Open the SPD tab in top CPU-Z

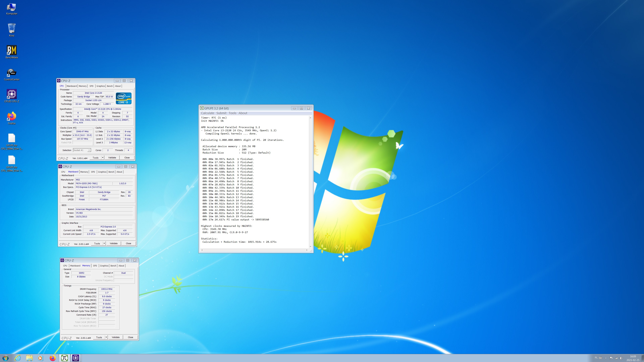91,86
